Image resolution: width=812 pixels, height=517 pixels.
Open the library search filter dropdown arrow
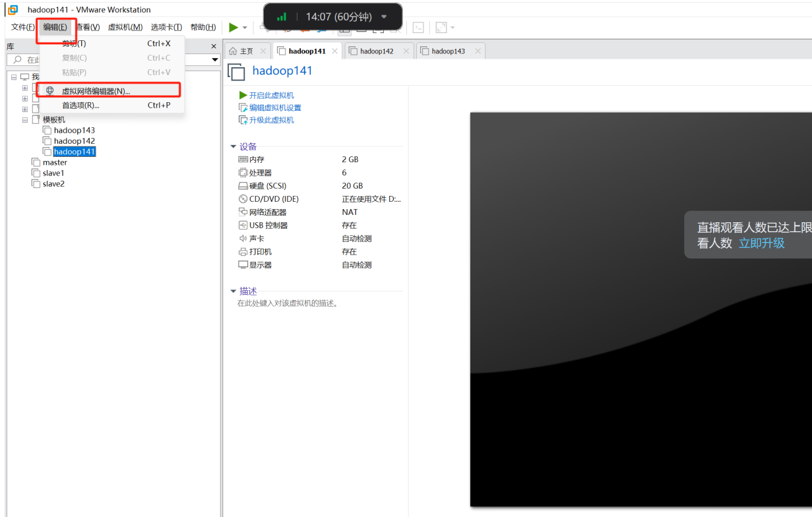coord(215,59)
